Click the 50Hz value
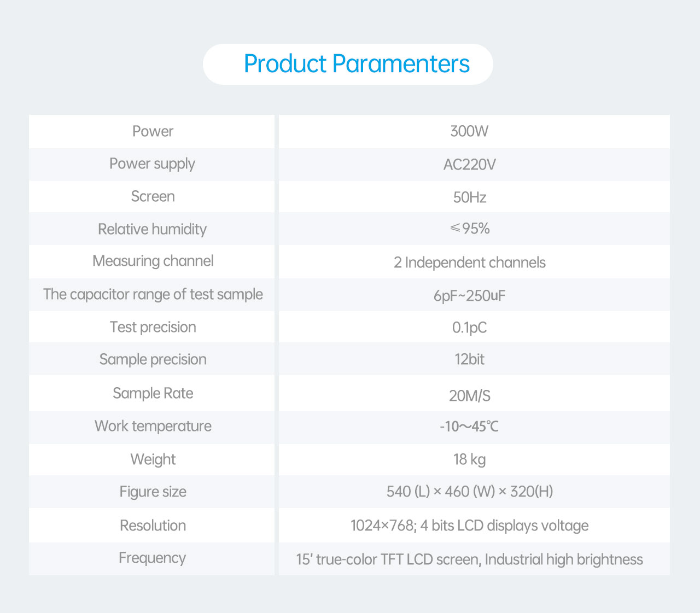 469,197
